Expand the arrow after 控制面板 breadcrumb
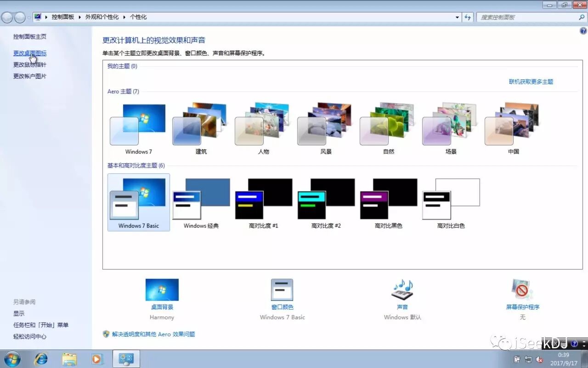 [79, 17]
